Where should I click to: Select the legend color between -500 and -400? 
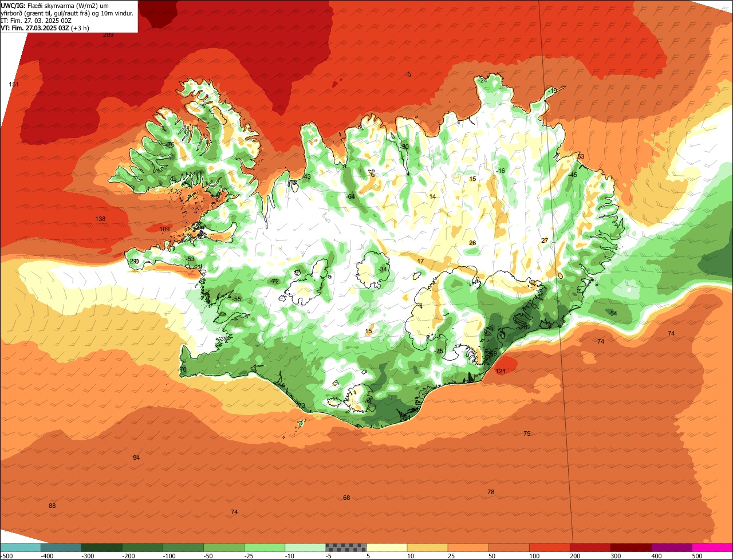point(21,547)
